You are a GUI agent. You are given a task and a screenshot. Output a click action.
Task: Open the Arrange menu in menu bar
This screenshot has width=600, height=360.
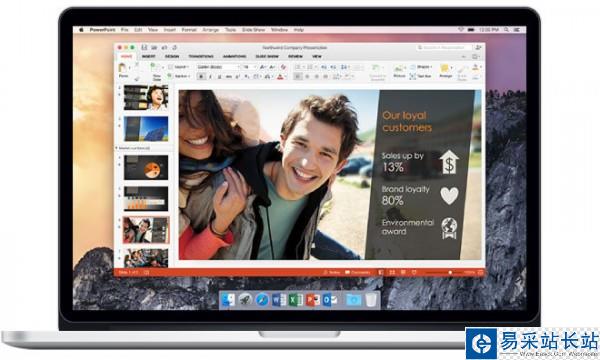pos(210,29)
